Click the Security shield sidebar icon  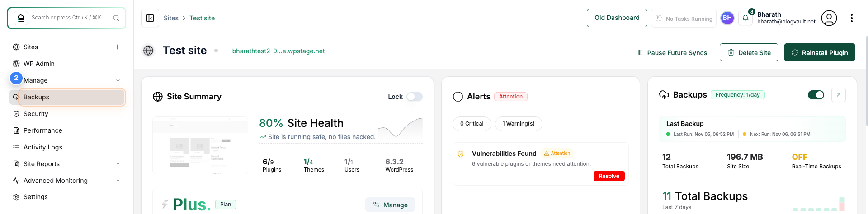click(x=16, y=114)
